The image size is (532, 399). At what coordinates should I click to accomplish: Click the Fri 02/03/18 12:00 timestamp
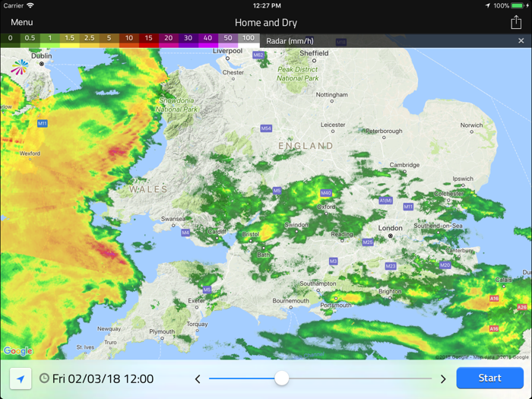(103, 378)
